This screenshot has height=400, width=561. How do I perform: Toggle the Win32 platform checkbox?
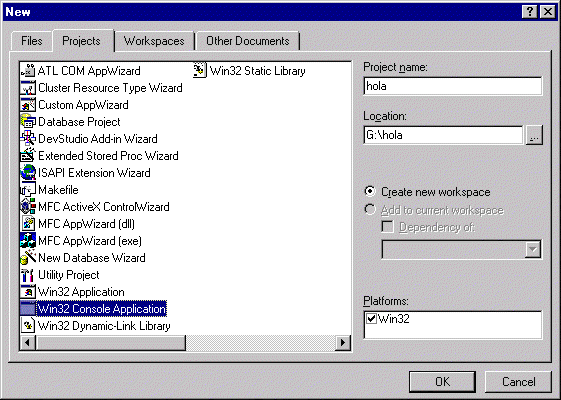[372, 318]
